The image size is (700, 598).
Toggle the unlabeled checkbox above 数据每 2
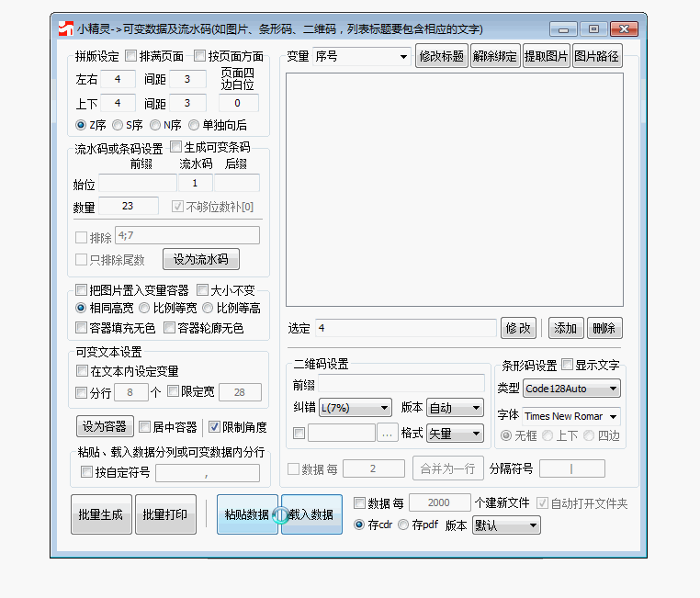point(299,434)
